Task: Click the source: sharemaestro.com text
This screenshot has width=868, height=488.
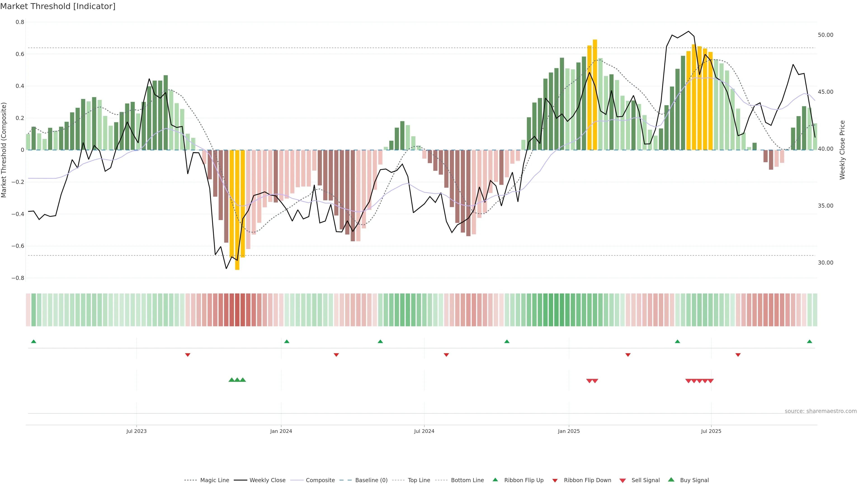Action: coord(821,411)
